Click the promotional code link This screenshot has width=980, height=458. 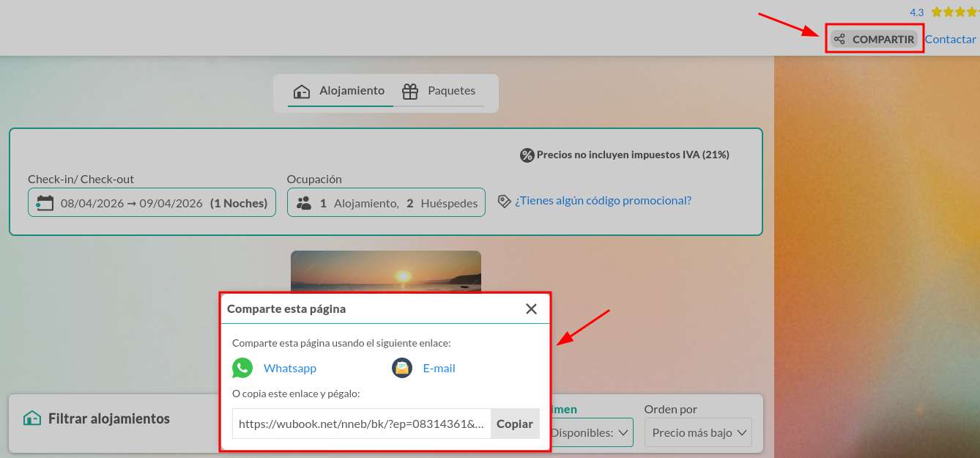click(603, 201)
